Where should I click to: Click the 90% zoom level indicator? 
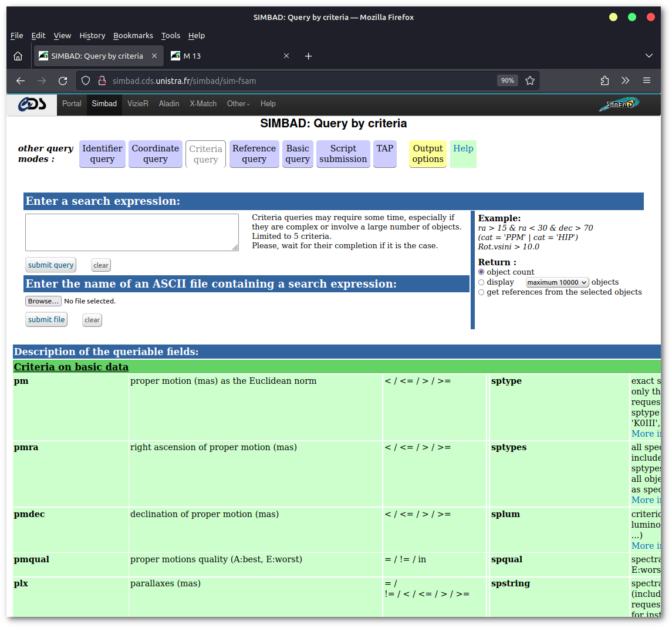pos(508,80)
